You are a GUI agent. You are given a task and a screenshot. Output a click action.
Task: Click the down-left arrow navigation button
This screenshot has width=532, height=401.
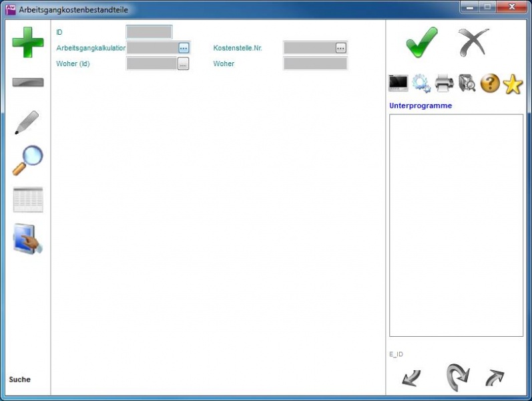(x=411, y=378)
